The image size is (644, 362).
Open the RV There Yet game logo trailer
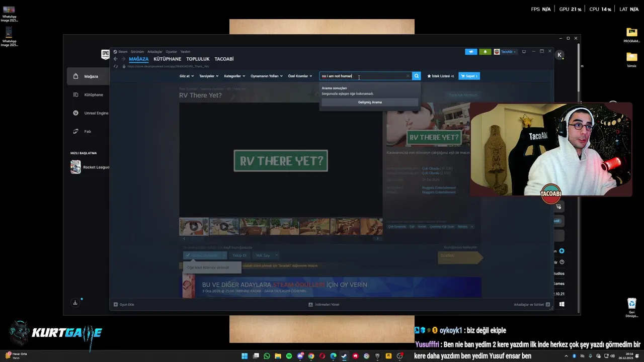click(281, 160)
